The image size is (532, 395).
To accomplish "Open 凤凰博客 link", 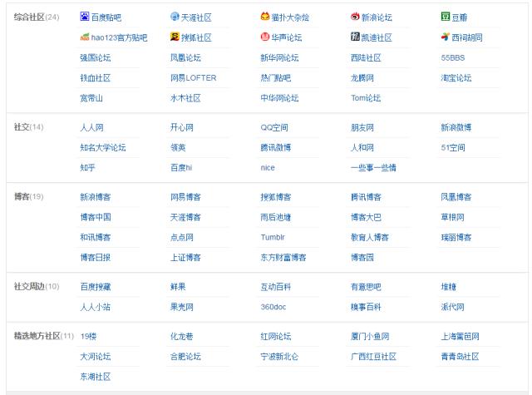I will point(456,197).
